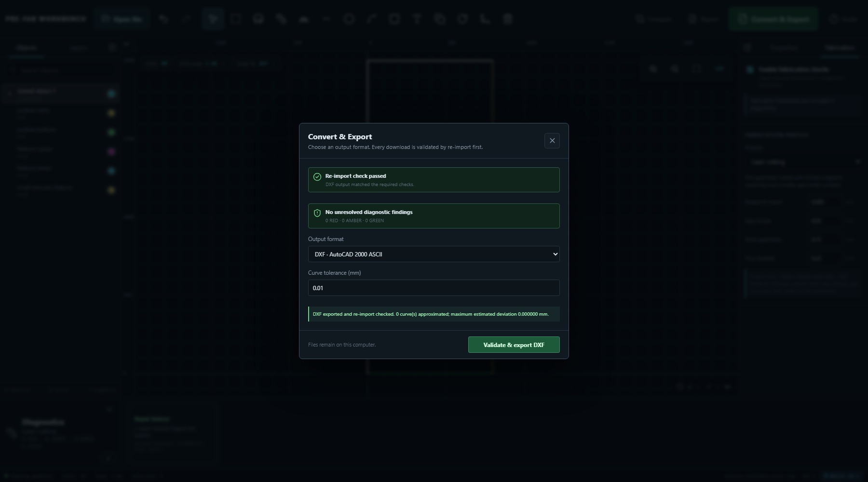Click the magenta color dot in background object list

point(111,151)
